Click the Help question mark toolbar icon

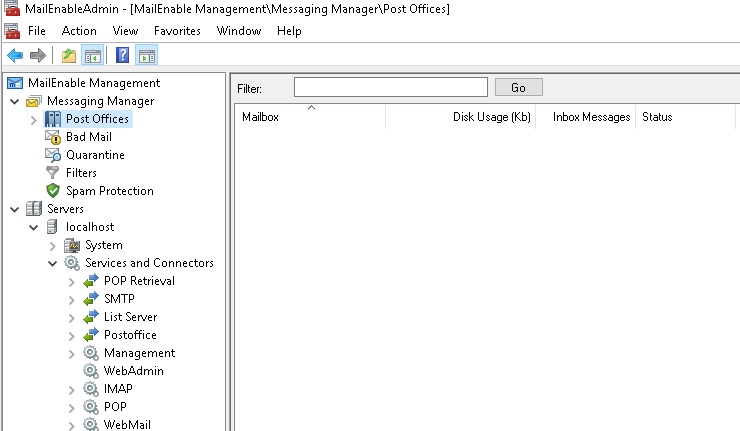point(122,56)
